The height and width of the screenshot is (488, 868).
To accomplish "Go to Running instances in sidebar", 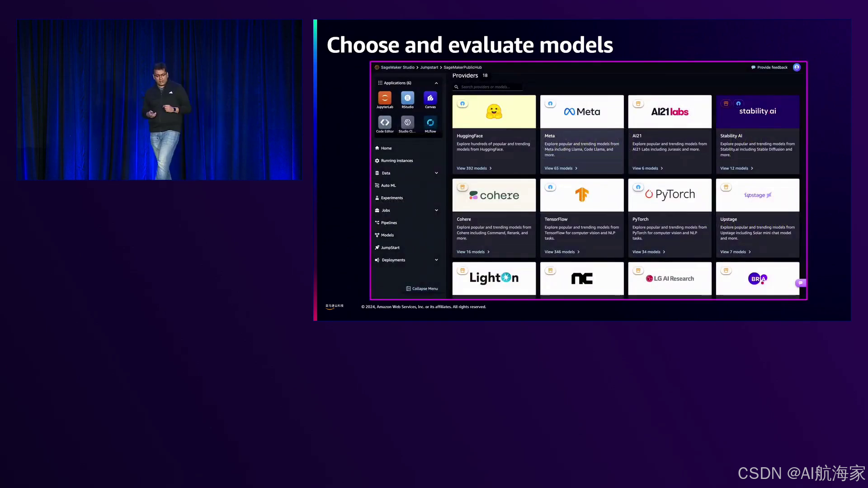I will click(x=396, y=161).
